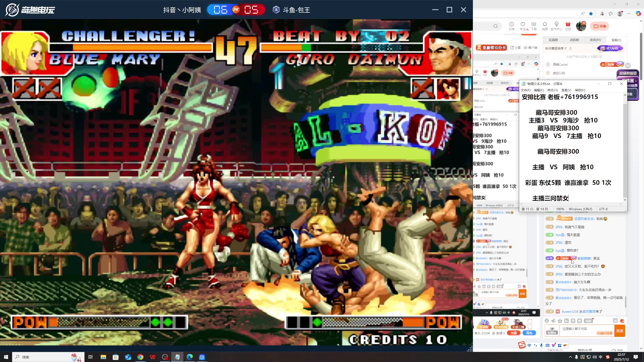Open Notepad 文件(F) menu
644x362 pixels.
coord(526,90)
